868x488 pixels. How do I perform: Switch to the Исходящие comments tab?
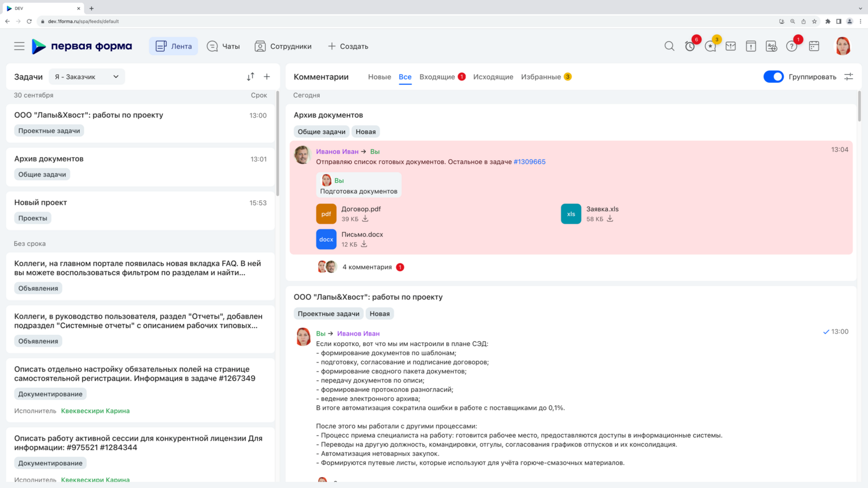(x=493, y=76)
